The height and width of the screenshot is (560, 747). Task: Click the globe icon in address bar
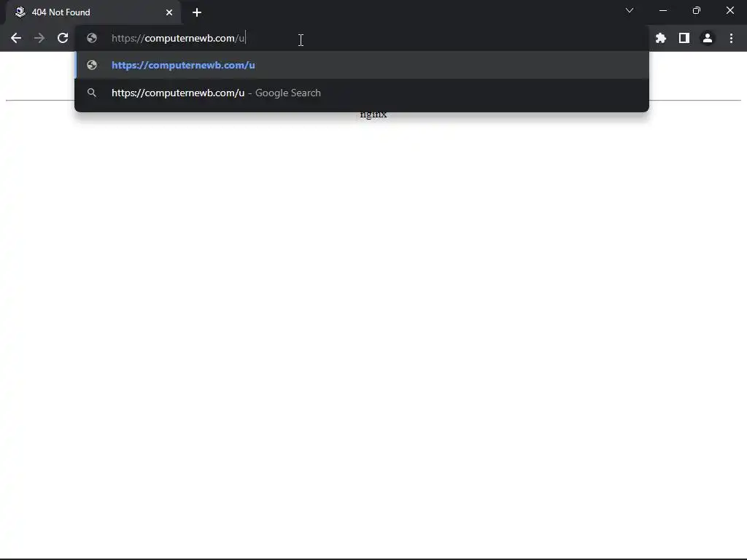click(x=92, y=38)
